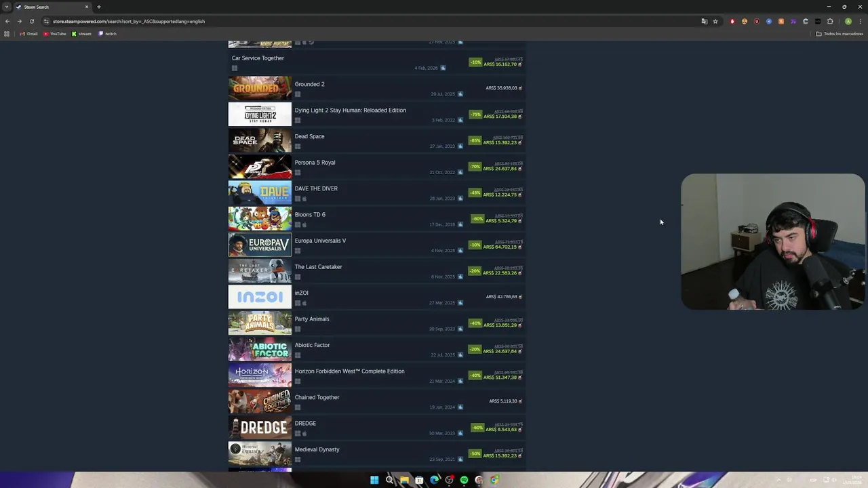Open the Chrome extensions puzzle icon
The height and width of the screenshot is (488, 868).
pyautogui.click(x=830, y=21)
